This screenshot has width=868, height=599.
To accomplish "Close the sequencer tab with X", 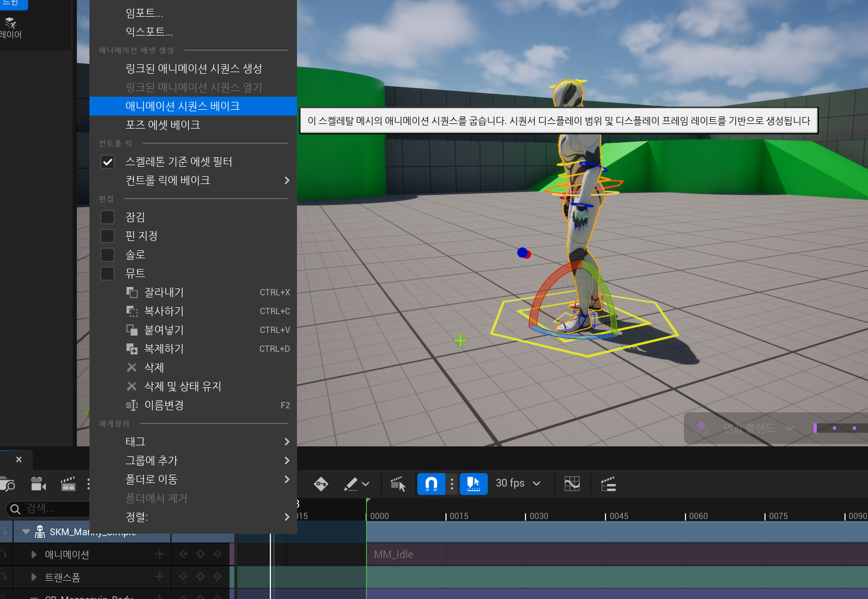I will [19, 459].
